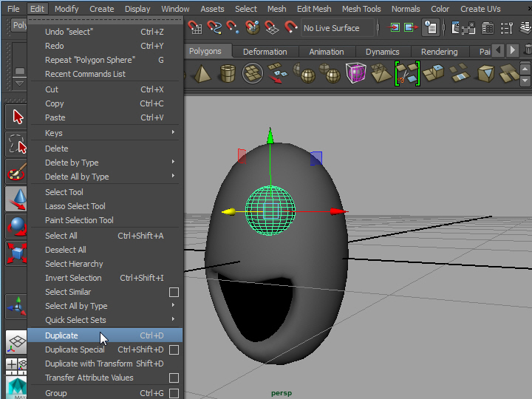This screenshot has width=532, height=399.
Task: Enable the snap to grids magnet icon
Action: pyautogui.click(x=196, y=28)
